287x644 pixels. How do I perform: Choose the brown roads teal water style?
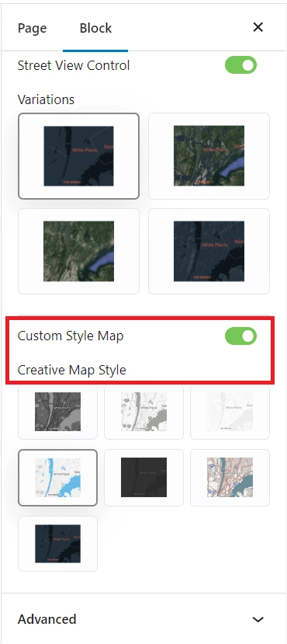point(230,478)
